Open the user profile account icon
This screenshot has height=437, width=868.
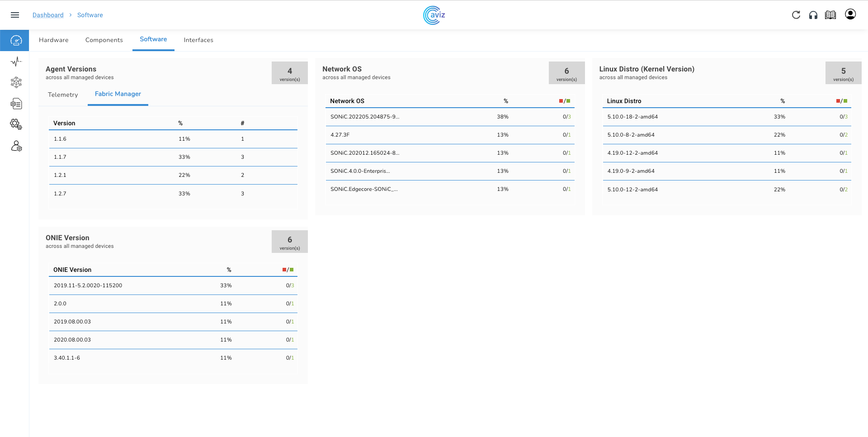[850, 14]
